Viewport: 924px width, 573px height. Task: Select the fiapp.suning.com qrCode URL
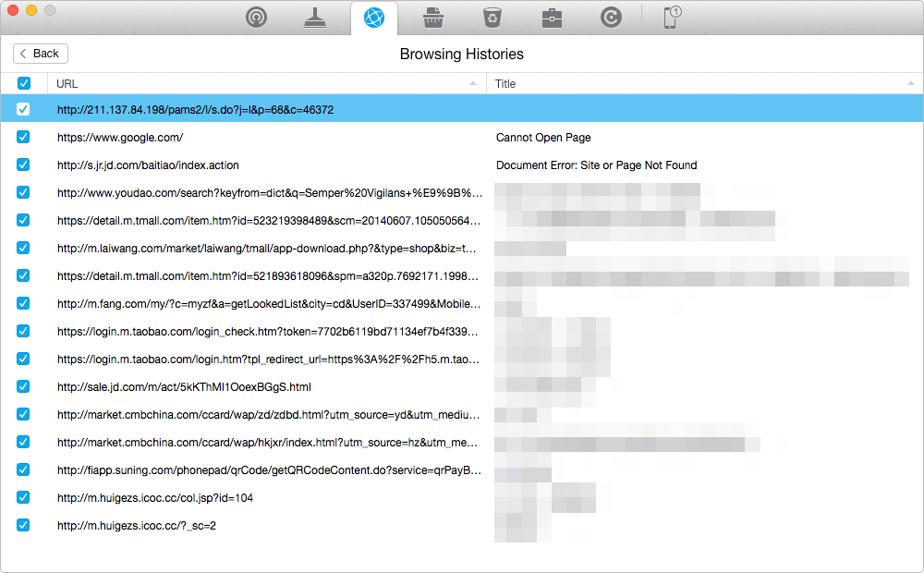click(x=269, y=469)
